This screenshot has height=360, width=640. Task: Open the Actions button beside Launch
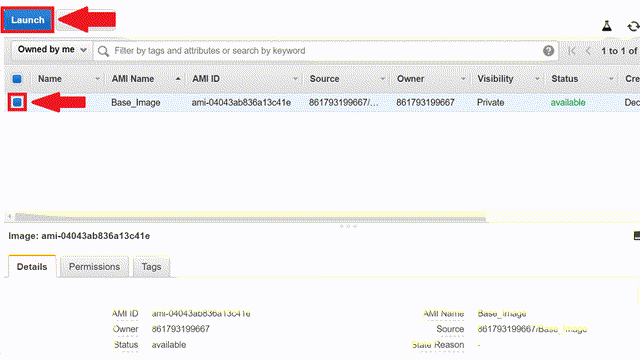pyautogui.click(x=86, y=20)
